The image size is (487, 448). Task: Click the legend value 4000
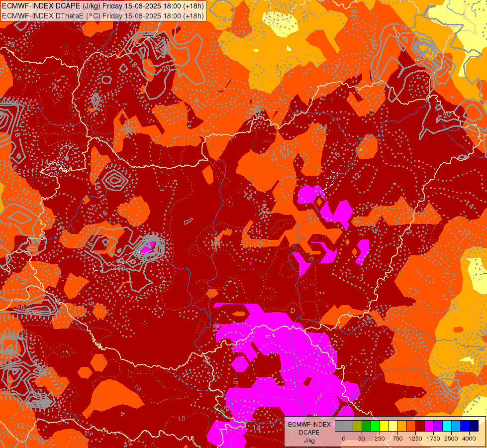[469, 439]
